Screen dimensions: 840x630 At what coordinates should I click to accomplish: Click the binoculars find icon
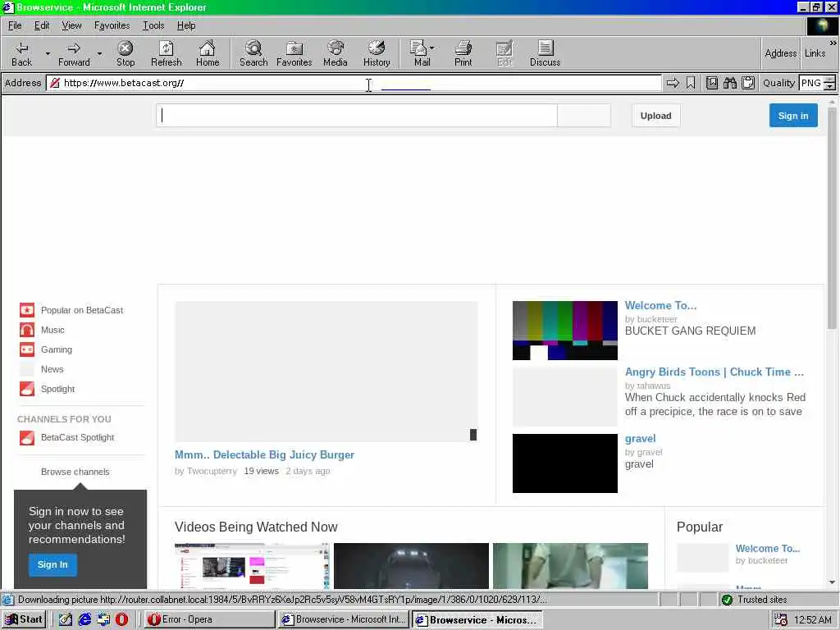pyautogui.click(x=729, y=83)
